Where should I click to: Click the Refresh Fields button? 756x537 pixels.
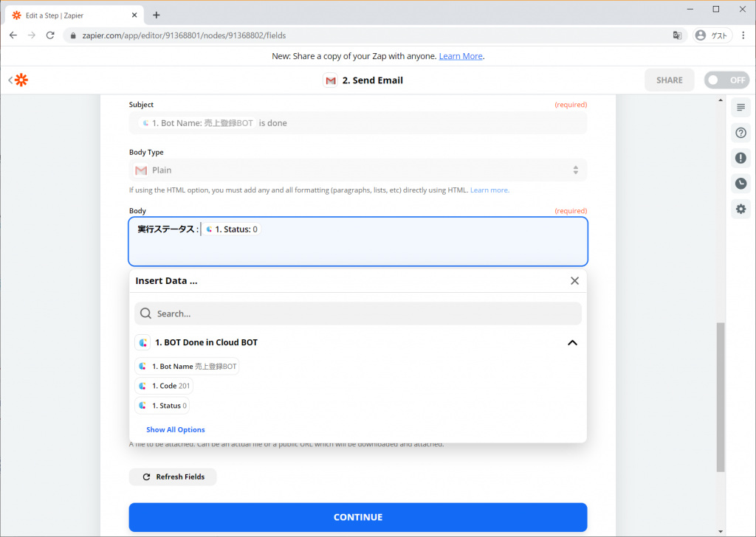(x=173, y=477)
